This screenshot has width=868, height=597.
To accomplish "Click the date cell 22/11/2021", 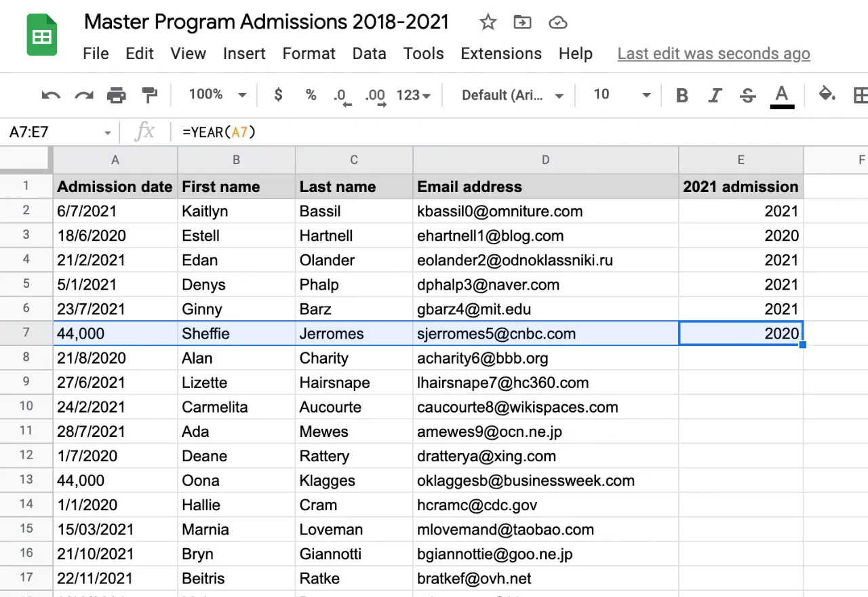I will (115, 577).
